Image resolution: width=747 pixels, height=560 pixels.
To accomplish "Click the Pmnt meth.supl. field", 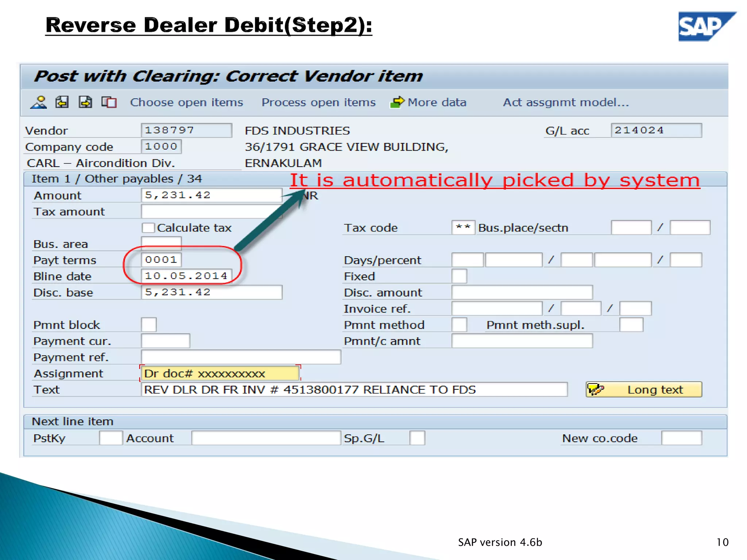I will click(631, 324).
